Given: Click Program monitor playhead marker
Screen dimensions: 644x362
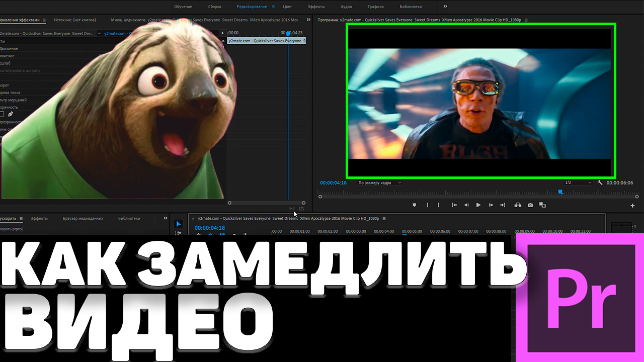Looking at the screenshot, I should coord(560,192).
